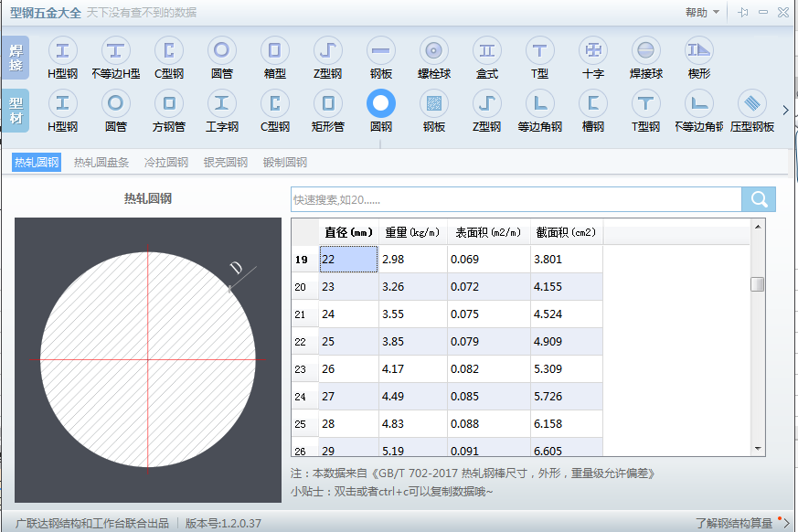Select 不等边角钢 profile icon
The width and height of the screenshot is (798, 532).
[698, 103]
